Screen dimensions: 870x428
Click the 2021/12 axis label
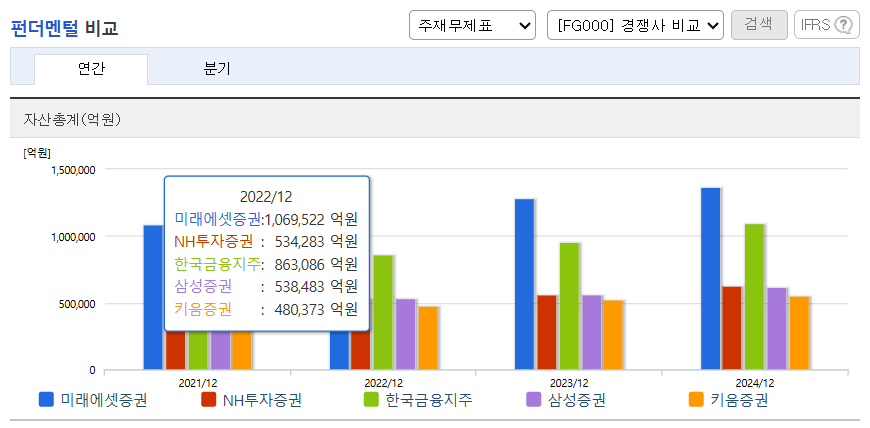click(198, 383)
